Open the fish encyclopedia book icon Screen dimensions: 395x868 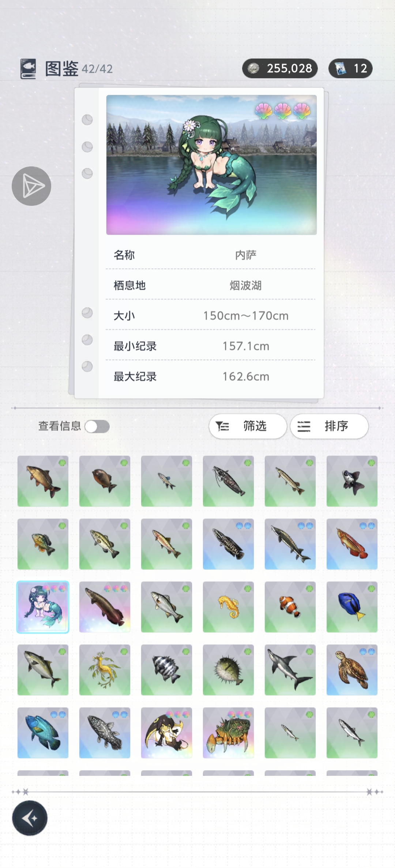click(28, 69)
